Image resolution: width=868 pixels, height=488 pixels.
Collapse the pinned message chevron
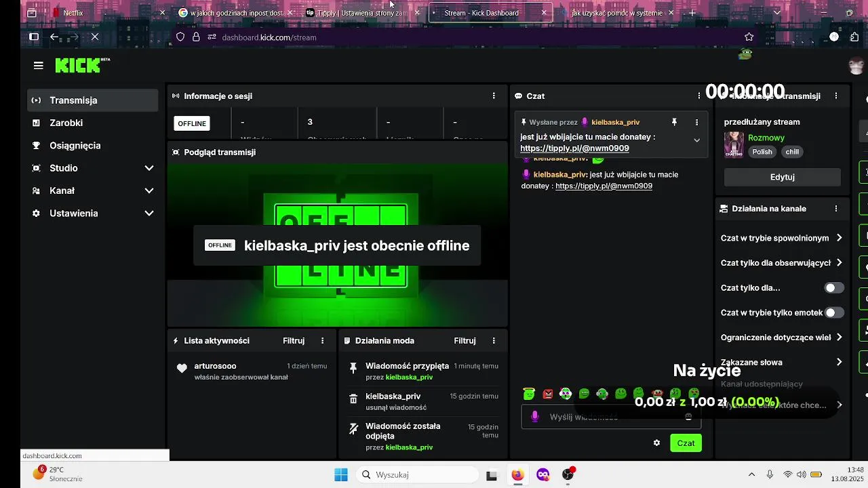[x=696, y=140]
